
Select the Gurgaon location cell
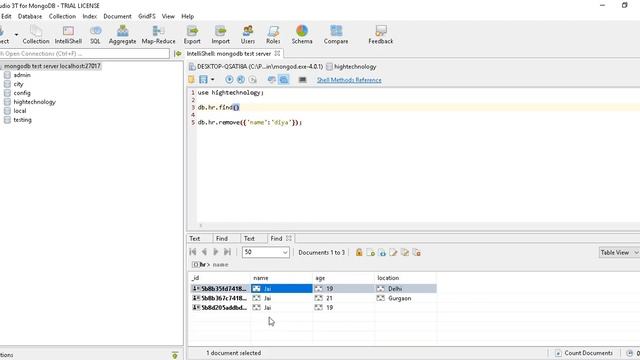coord(405,298)
